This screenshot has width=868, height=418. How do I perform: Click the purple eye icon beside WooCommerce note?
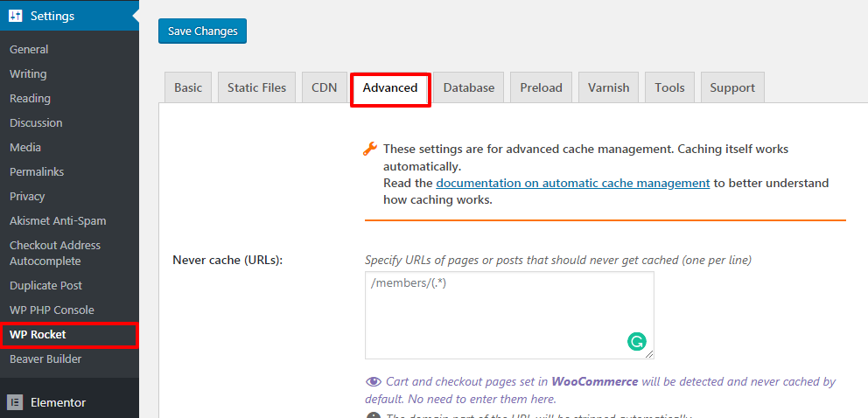coord(374,381)
